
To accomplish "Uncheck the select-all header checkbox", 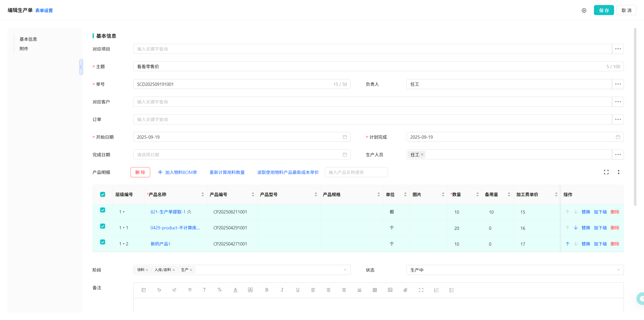I will point(103,194).
